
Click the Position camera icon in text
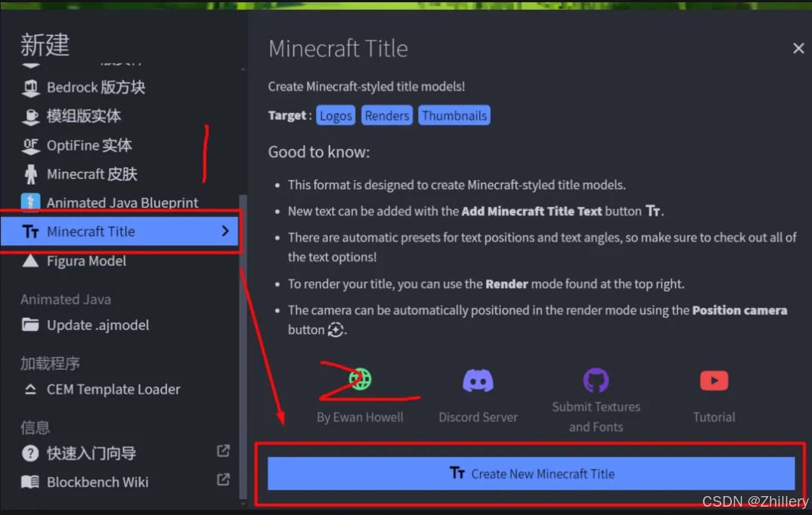[336, 330]
